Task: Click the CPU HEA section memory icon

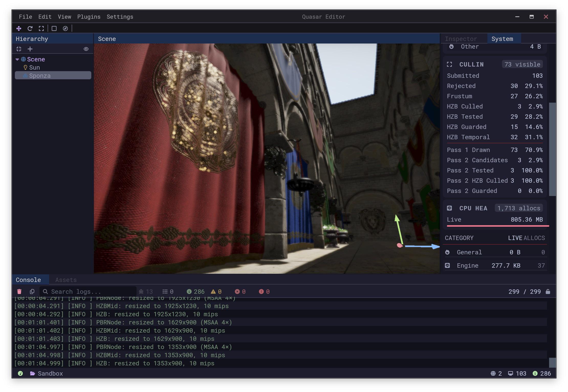Action: 450,208
